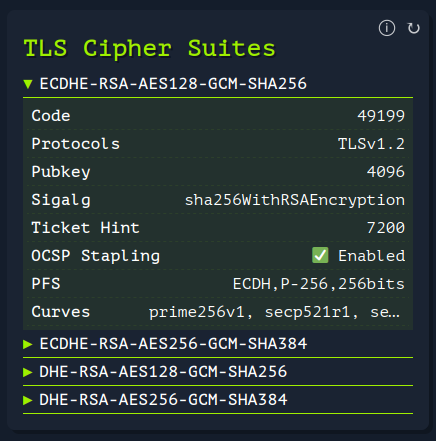
Task: Click the PFS ECDH,P-256,256bits value
Action: (319, 284)
